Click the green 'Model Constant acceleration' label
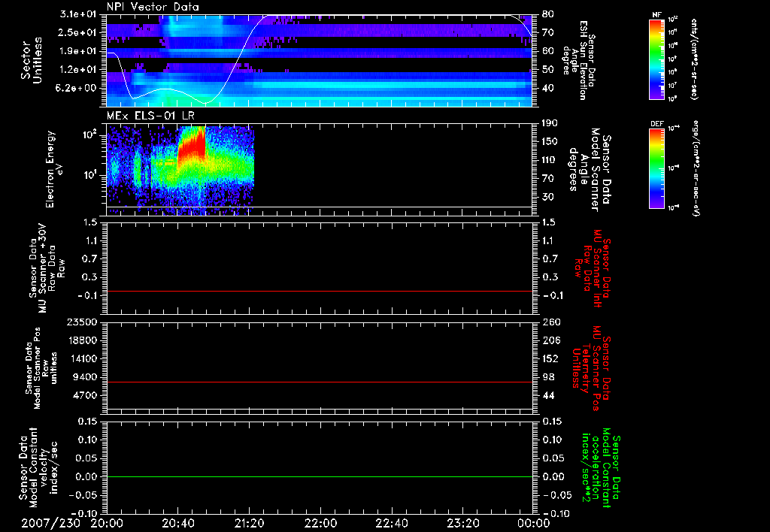 click(x=601, y=467)
